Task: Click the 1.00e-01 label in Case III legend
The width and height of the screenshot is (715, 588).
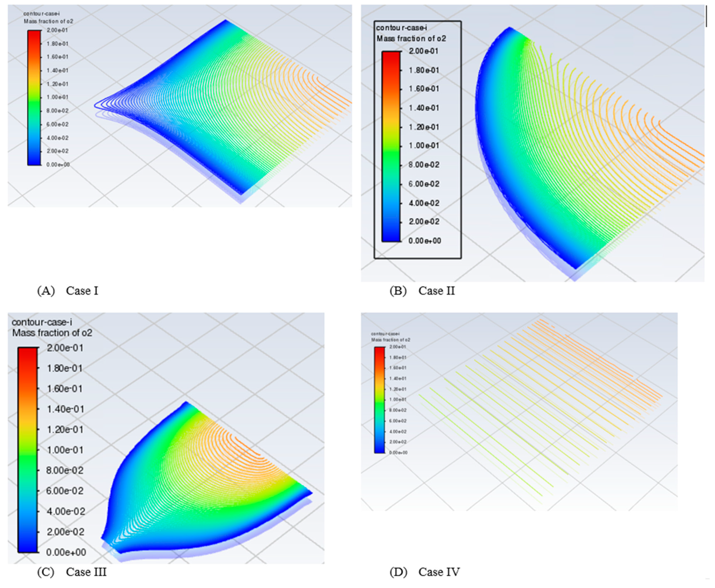Action: coord(65,450)
